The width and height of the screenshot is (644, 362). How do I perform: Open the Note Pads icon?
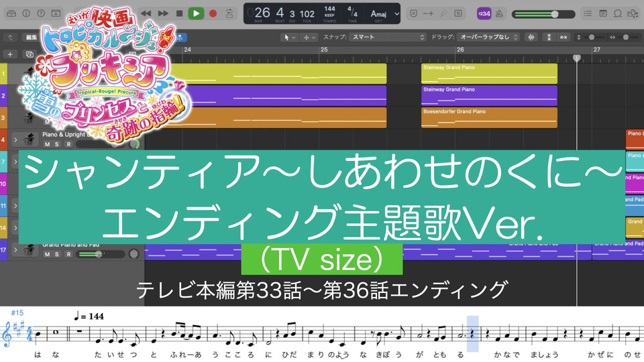click(603, 13)
